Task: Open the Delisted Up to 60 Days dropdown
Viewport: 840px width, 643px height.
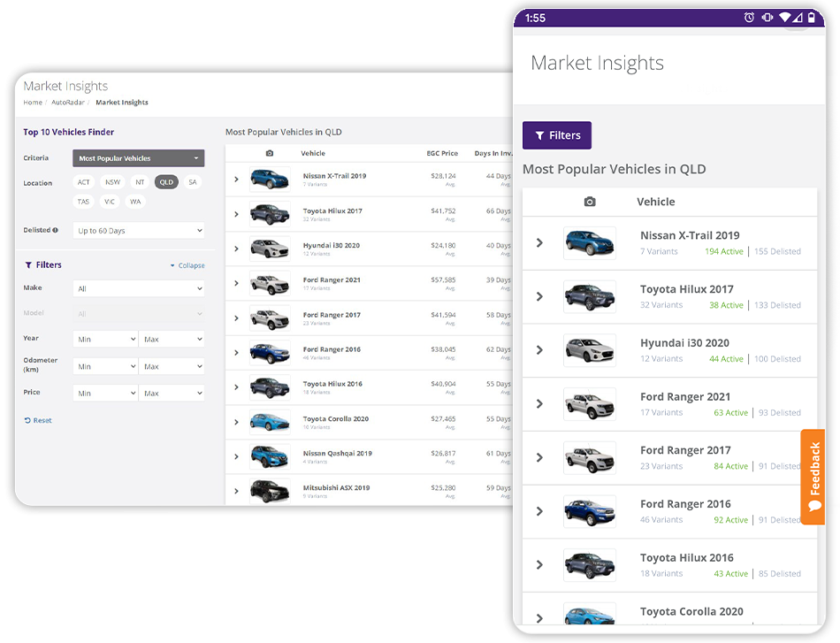Action: 138,231
